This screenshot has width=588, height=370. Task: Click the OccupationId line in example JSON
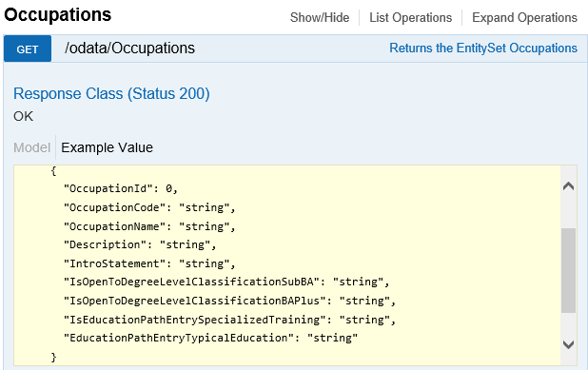pos(121,188)
